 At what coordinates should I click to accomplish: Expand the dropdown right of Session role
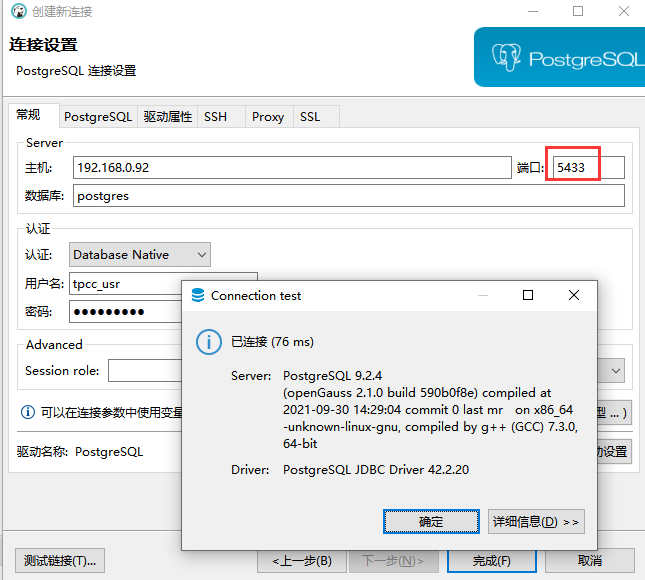pos(615,371)
